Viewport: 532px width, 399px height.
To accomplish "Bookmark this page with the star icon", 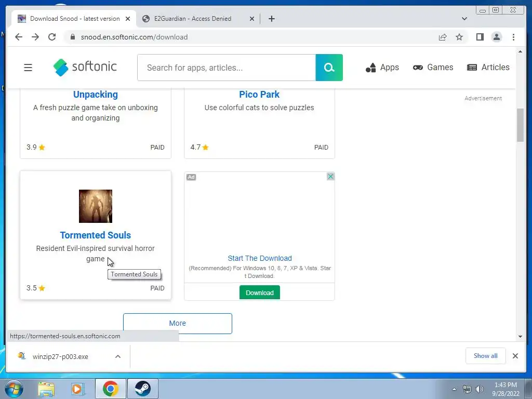I will [459, 37].
